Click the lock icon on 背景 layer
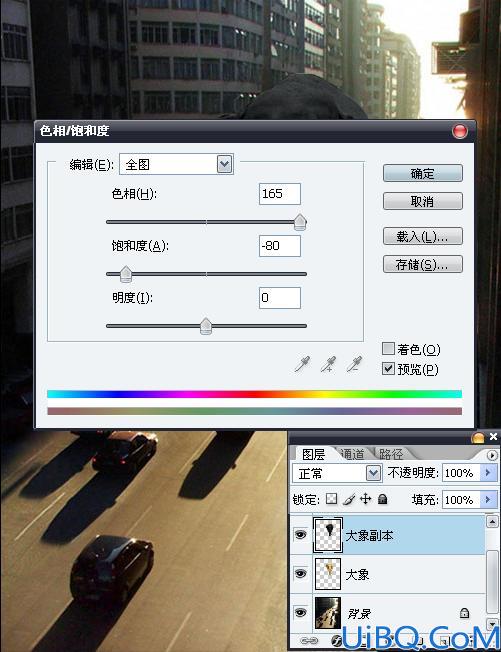The height and width of the screenshot is (652, 501). (464, 613)
